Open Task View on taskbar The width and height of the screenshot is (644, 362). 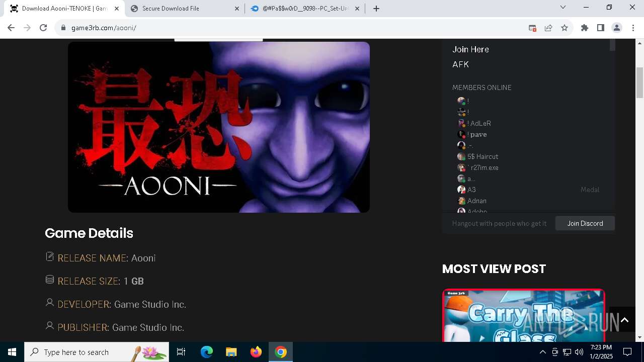pos(181,352)
